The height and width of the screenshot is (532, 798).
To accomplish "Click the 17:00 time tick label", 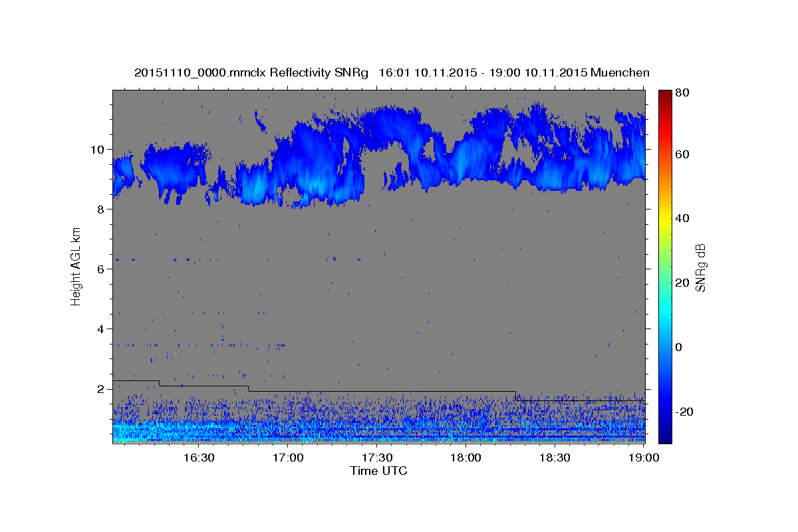I will (x=288, y=458).
